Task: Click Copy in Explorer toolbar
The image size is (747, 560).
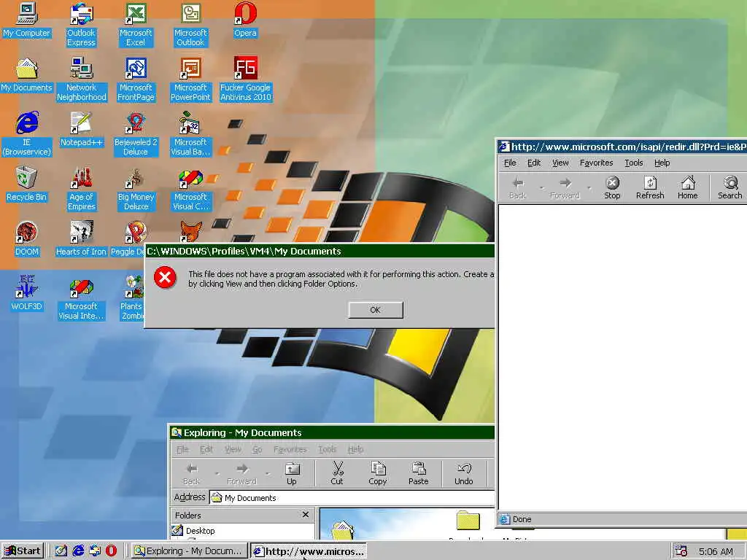Action: click(x=377, y=474)
